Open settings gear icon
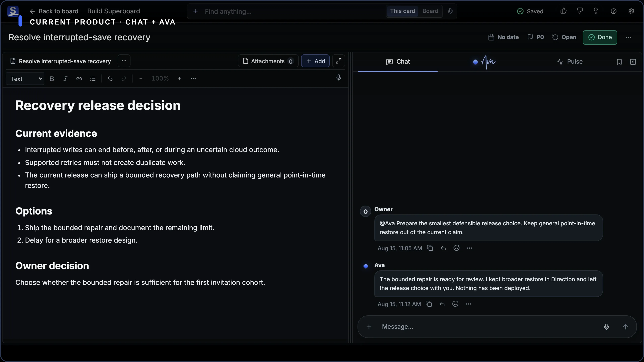 pos(631,11)
